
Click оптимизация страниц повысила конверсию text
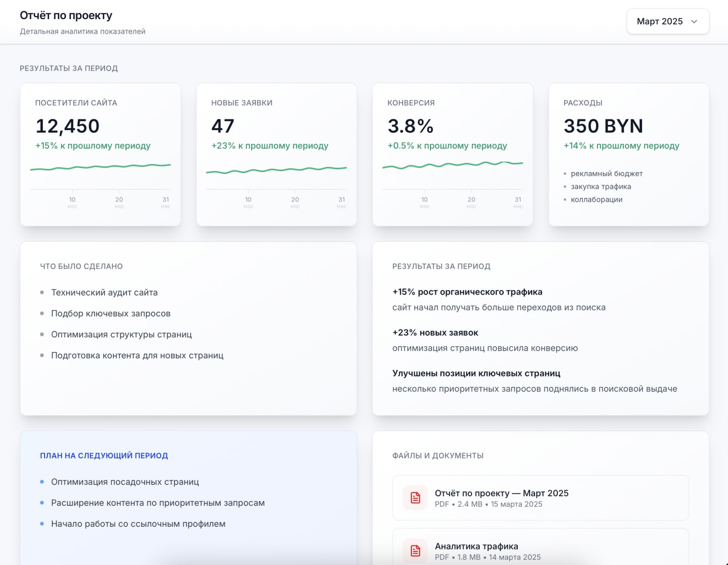pyautogui.click(x=485, y=348)
